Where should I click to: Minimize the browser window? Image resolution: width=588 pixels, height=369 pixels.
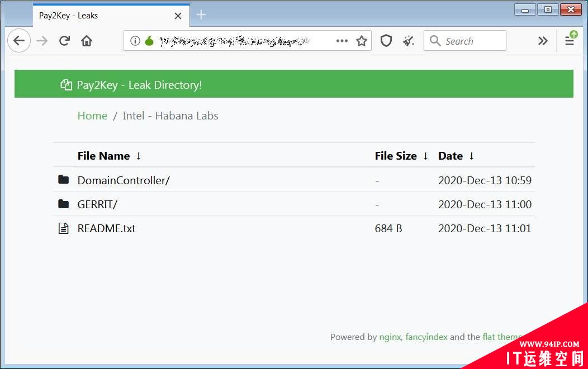(525, 9)
